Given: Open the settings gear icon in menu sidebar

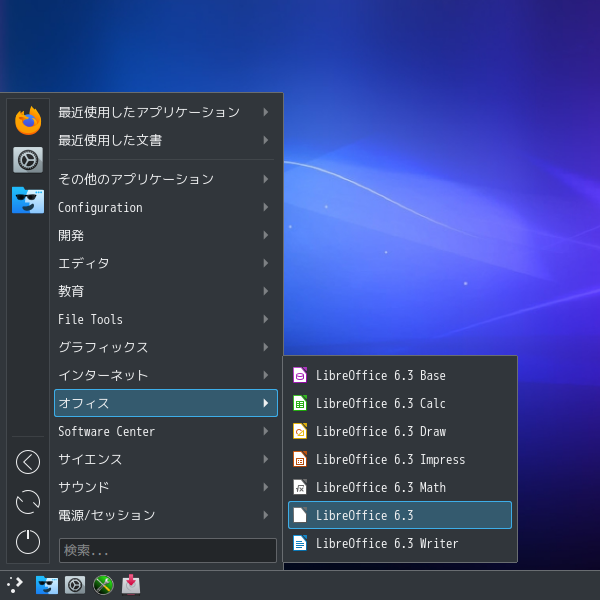Looking at the screenshot, I should tap(28, 160).
